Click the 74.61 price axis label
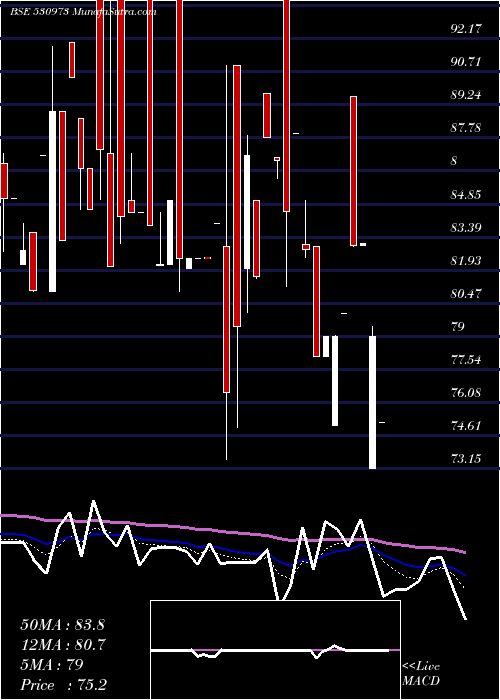 (x=466, y=426)
